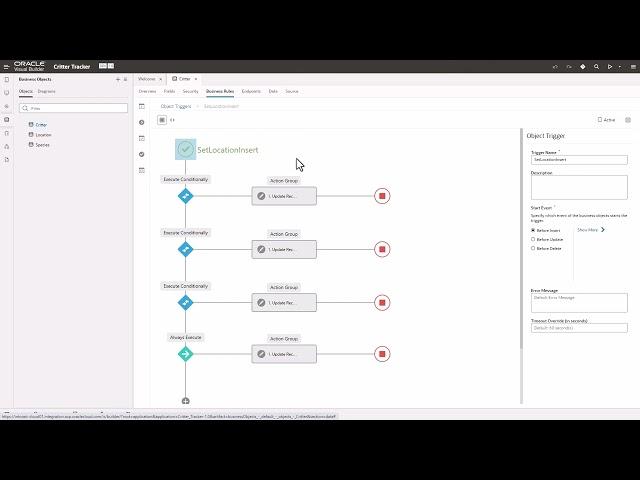Click the Critter Tracker application name

[x=72, y=67]
